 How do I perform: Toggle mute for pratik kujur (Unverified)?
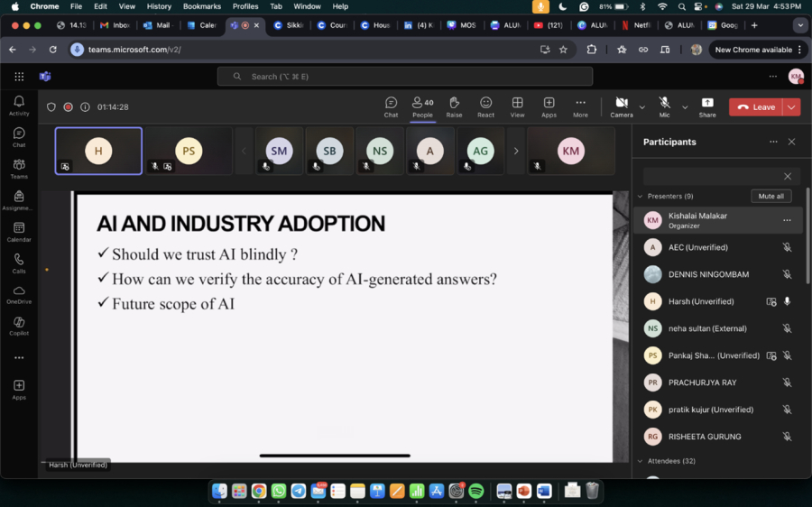pos(787,410)
